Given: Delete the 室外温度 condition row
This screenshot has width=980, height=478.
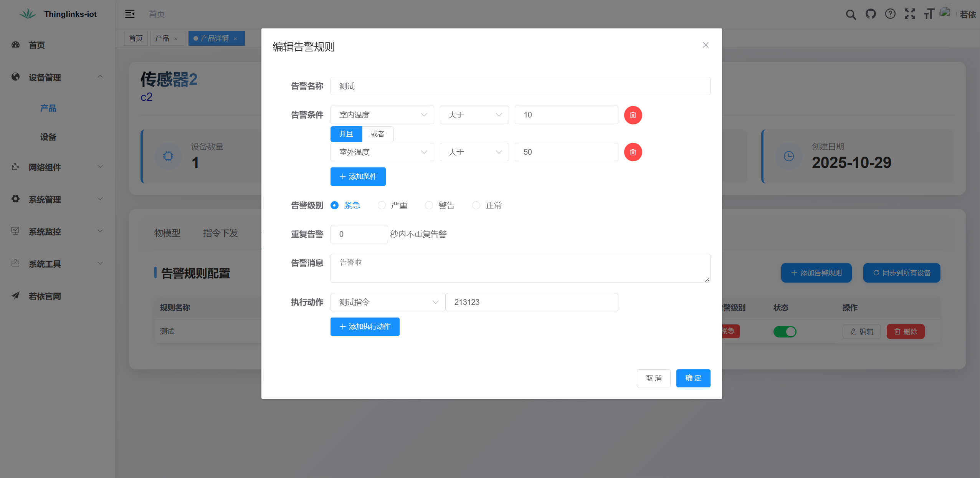Looking at the screenshot, I should point(632,152).
